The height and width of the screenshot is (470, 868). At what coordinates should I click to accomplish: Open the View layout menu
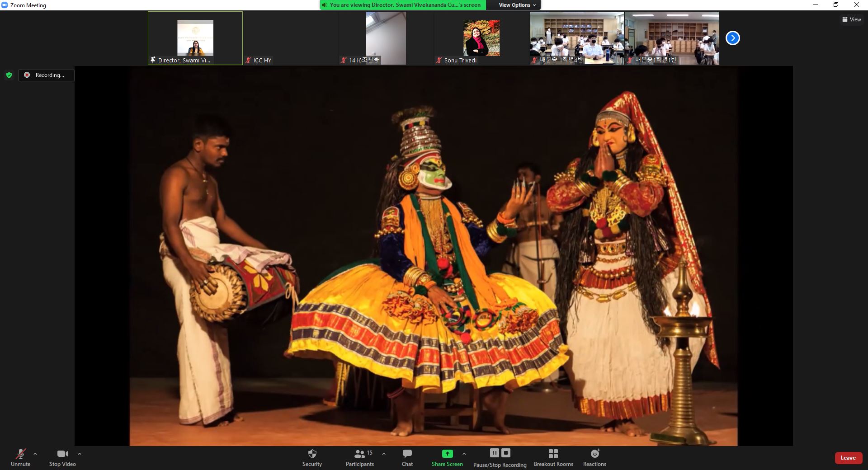(x=851, y=19)
